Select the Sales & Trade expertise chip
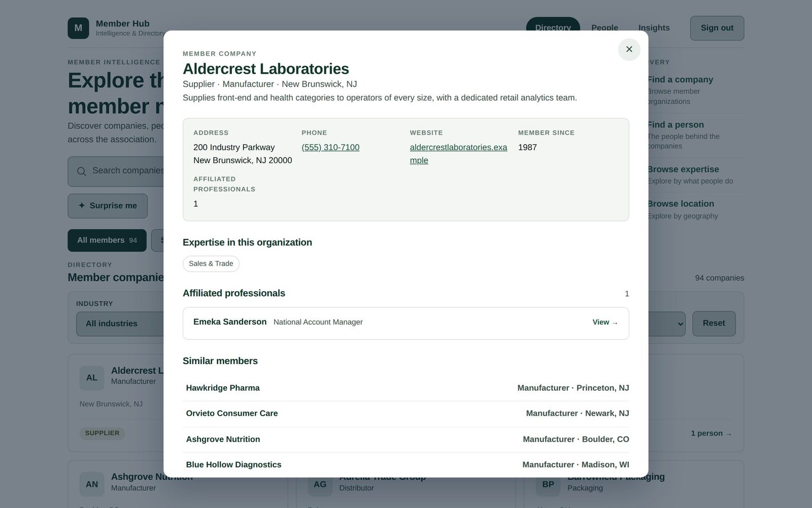Viewport: 812px width, 508px height. click(211, 264)
